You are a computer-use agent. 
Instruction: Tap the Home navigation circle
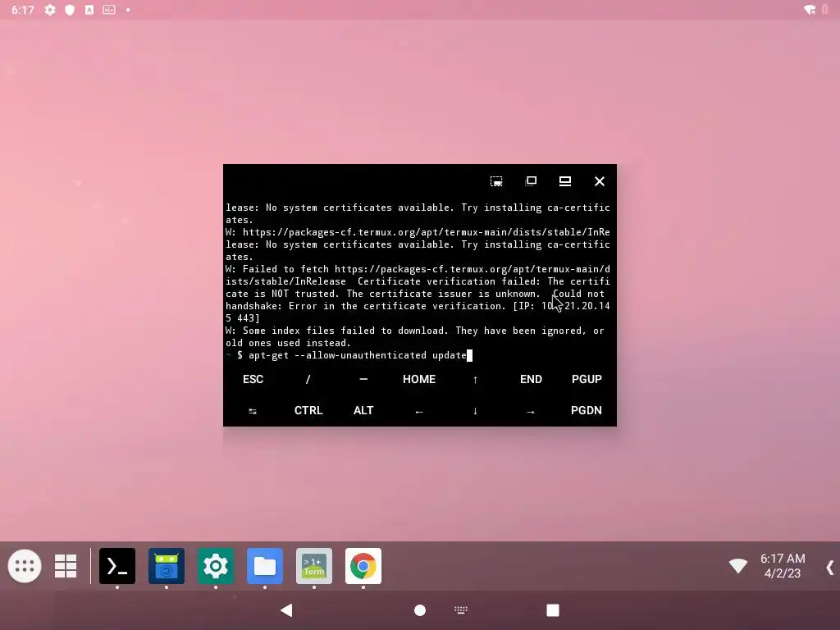(420, 610)
